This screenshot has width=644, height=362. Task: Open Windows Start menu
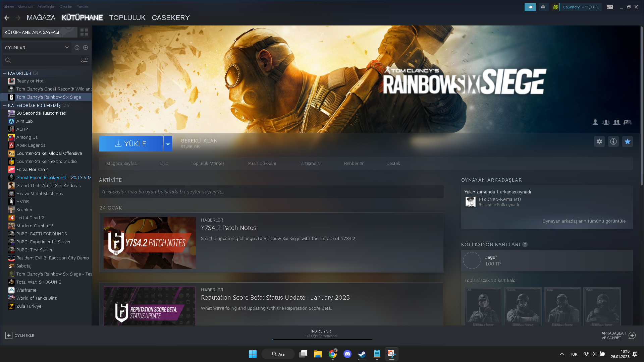pyautogui.click(x=253, y=354)
